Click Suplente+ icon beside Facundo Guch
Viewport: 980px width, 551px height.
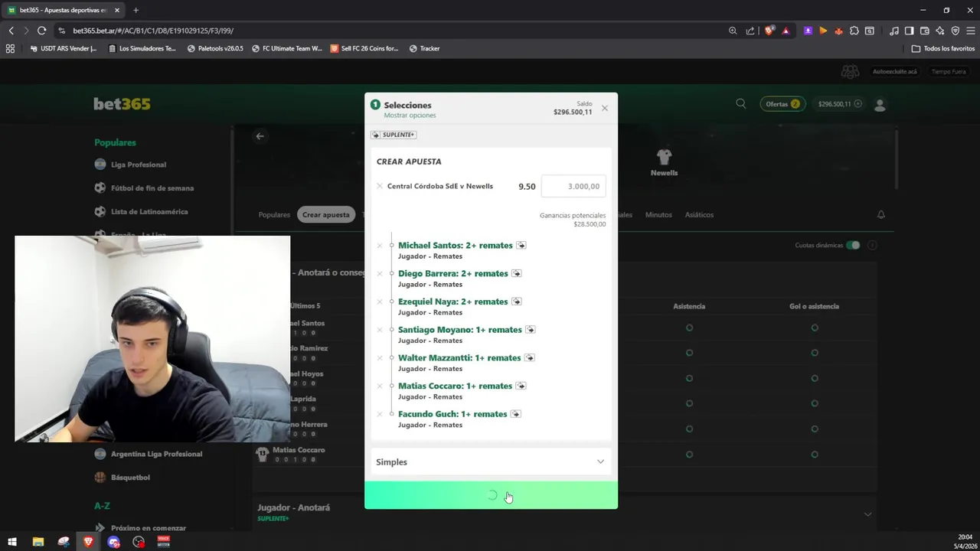(x=515, y=414)
